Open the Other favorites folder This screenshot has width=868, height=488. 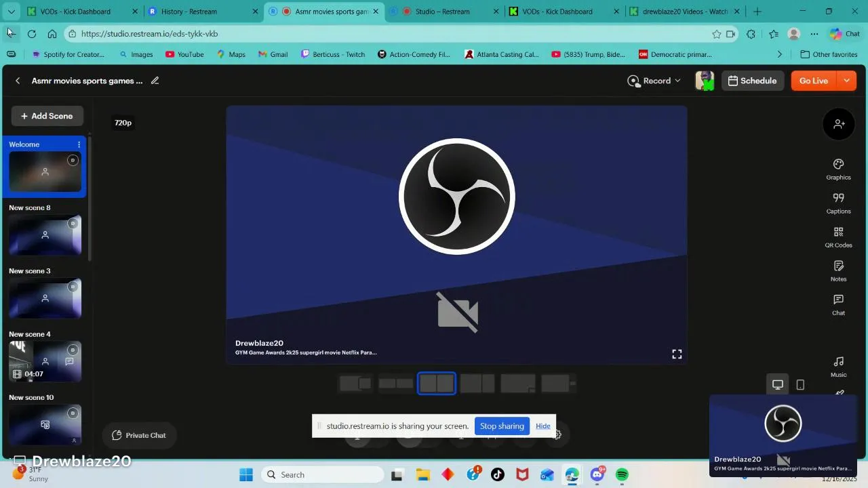click(829, 54)
